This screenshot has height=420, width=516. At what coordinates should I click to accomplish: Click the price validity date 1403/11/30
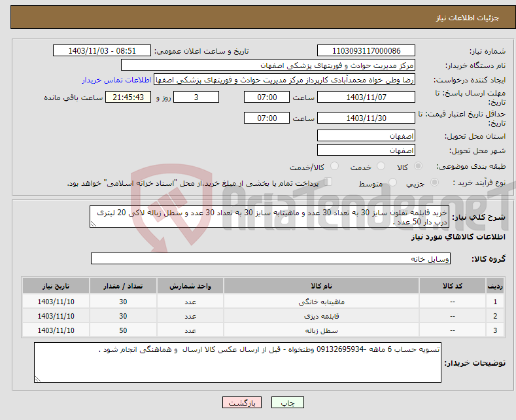366,118
